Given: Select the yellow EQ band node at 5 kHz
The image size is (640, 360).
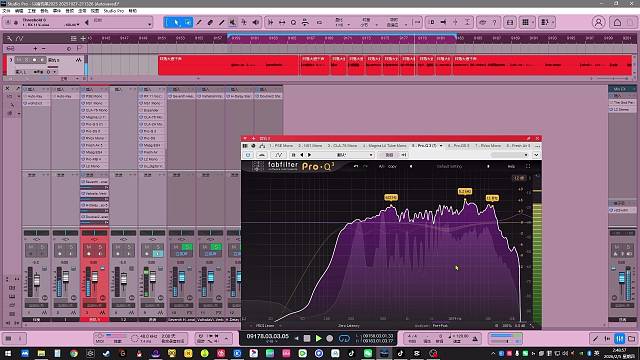Looking at the screenshot, I should click(465, 191).
